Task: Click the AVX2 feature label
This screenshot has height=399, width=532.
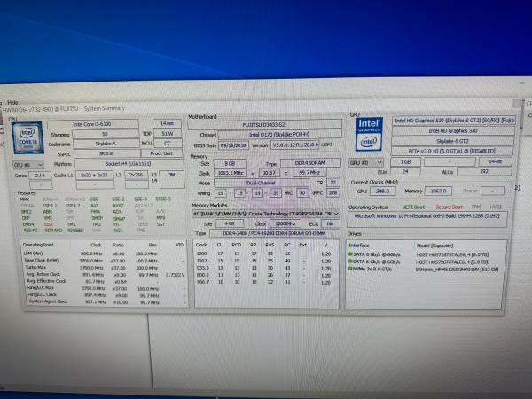Action: [118, 206]
